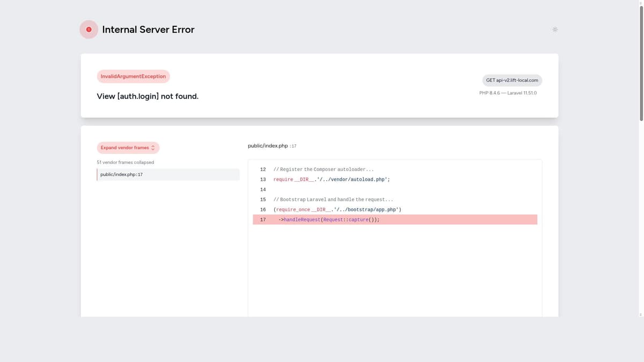The image size is (644, 362).
Task: Click the highlighted line 17 handleRequest code
Action: pyautogui.click(x=328, y=220)
